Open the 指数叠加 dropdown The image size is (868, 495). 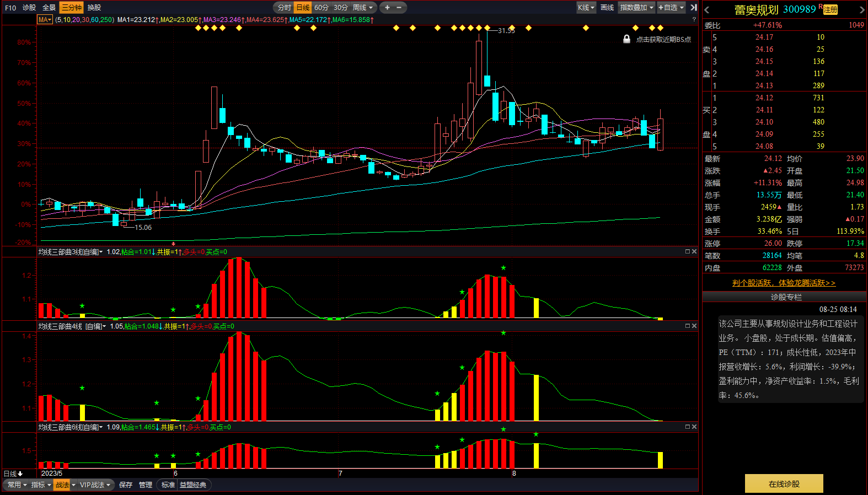(636, 8)
